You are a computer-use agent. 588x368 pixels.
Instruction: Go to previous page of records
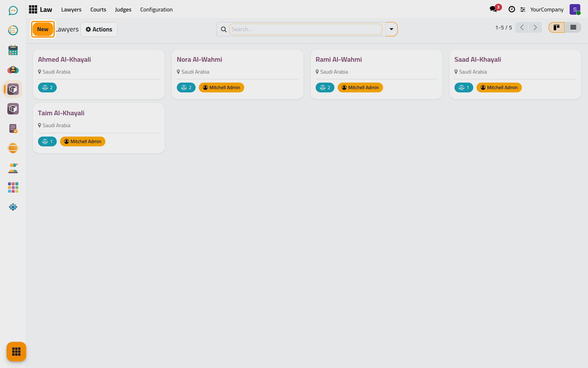coord(522,28)
